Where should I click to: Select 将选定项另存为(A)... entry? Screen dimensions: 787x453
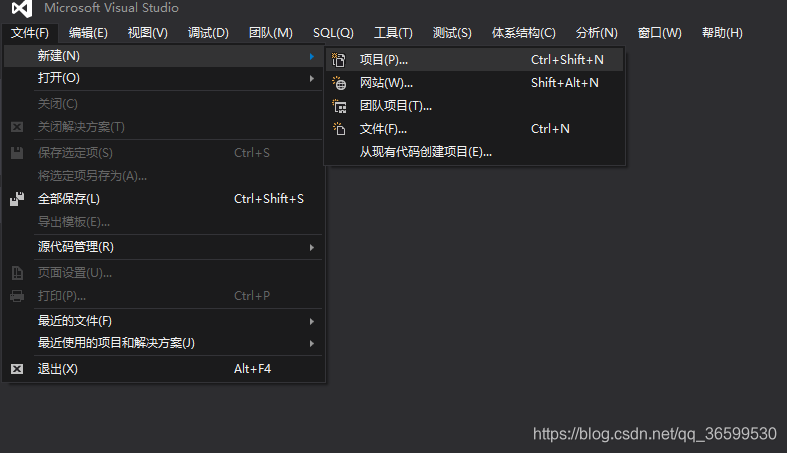click(163, 176)
